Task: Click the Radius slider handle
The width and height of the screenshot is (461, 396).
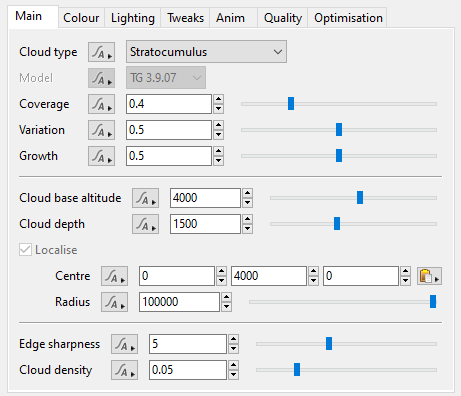Action: pos(433,302)
